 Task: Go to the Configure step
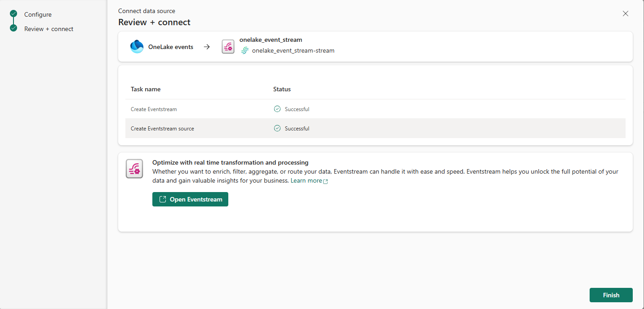pyautogui.click(x=38, y=14)
